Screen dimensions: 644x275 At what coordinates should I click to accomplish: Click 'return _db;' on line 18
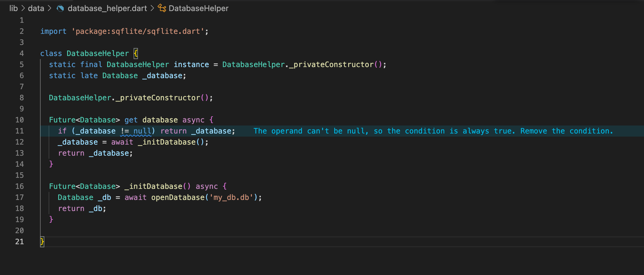(x=82, y=209)
